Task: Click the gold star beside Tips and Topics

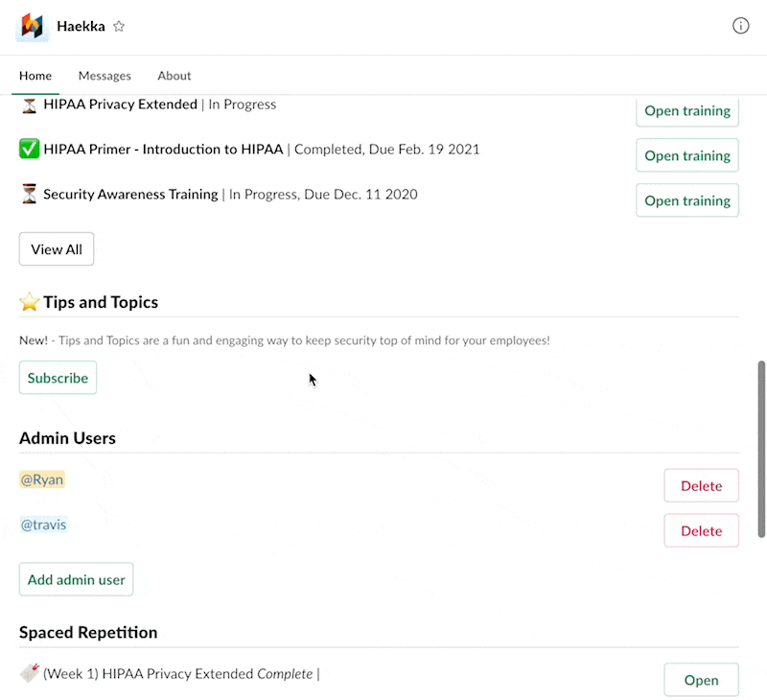Action: 29,302
